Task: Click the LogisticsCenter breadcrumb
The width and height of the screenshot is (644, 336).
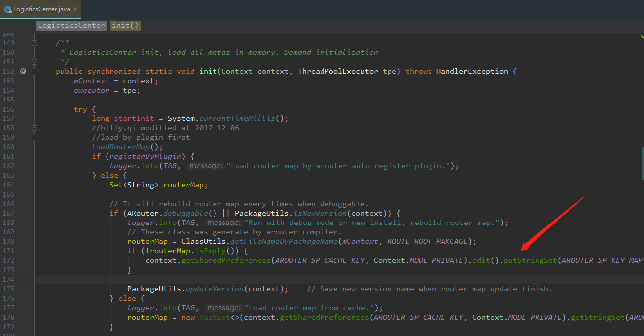Action: 71,26
